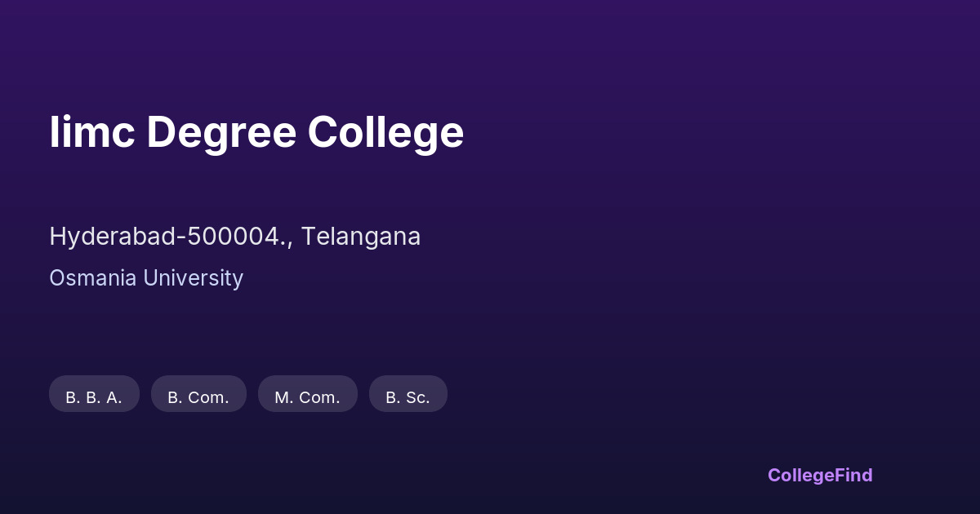Viewport: 980px width, 514px height.
Task: Select the Hyderabad-500004. postal code text
Action: click(x=169, y=237)
